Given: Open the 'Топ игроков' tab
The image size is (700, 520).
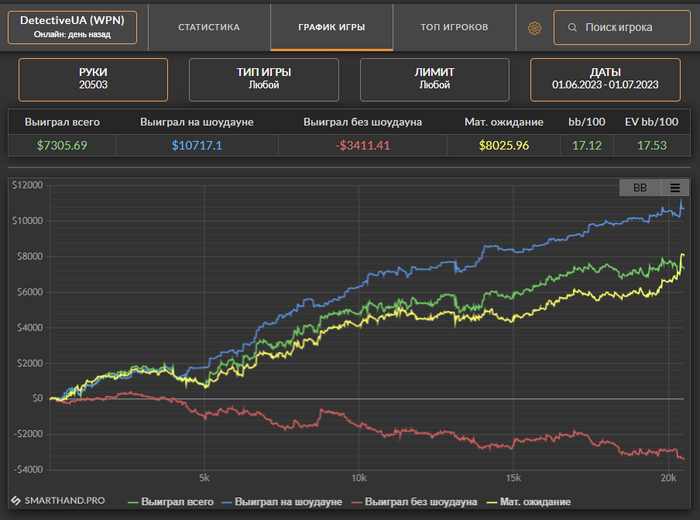Looking at the screenshot, I should coord(454,27).
